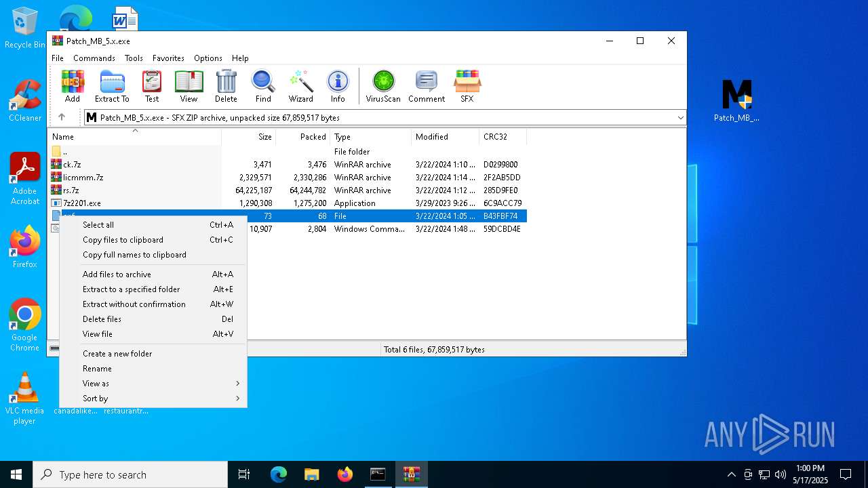868x488 pixels.
Task: Open the Patch_MB desktop shortcut
Action: click(x=736, y=100)
